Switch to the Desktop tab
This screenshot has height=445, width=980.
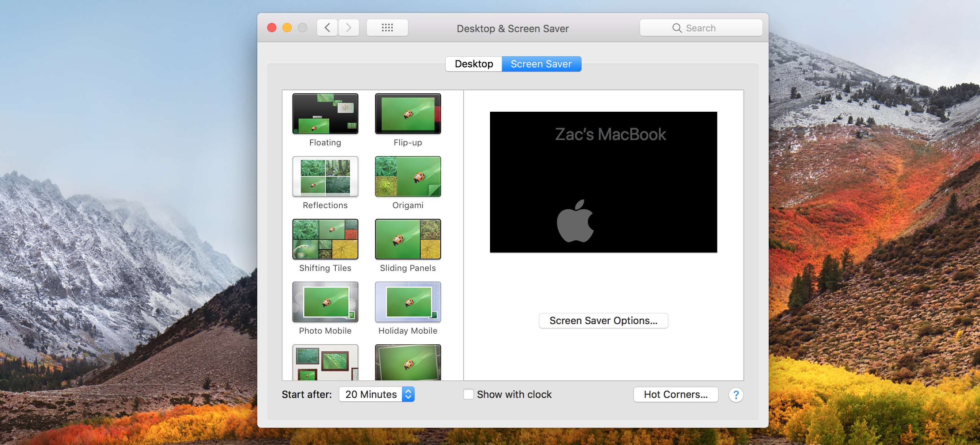pyautogui.click(x=474, y=64)
